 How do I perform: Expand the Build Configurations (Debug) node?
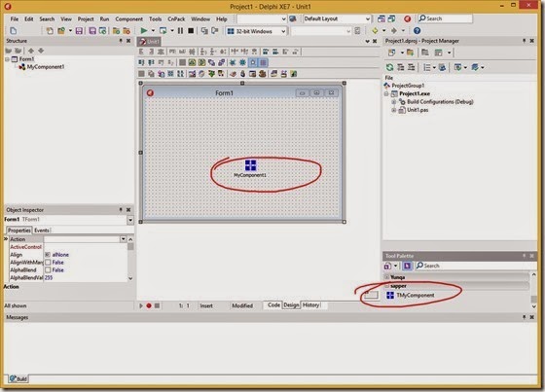click(394, 102)
